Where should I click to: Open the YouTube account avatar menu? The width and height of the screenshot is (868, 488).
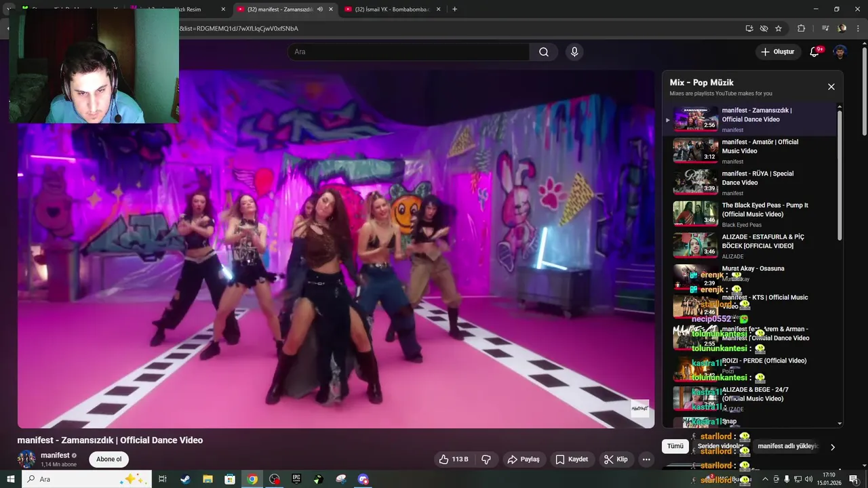(x=840, y=52)
